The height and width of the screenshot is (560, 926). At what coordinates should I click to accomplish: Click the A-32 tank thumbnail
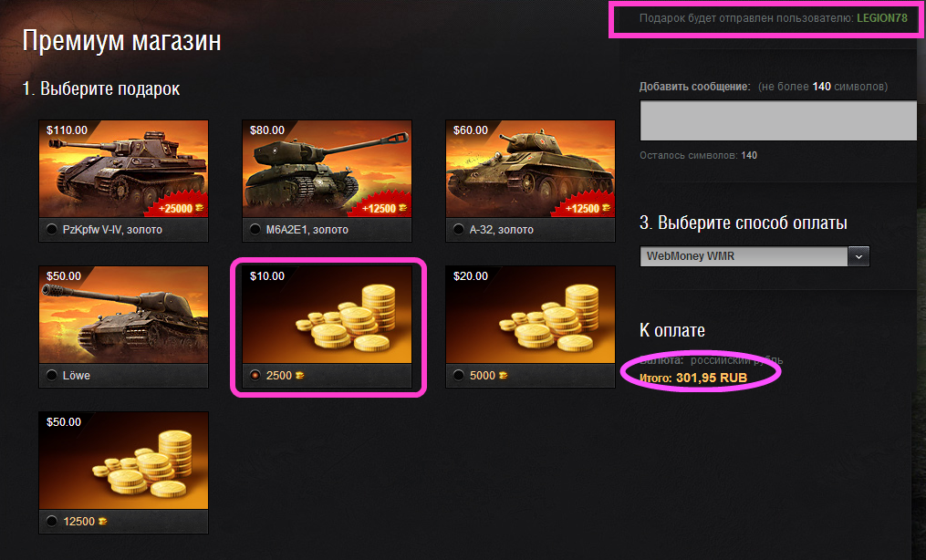click(530, 169)
